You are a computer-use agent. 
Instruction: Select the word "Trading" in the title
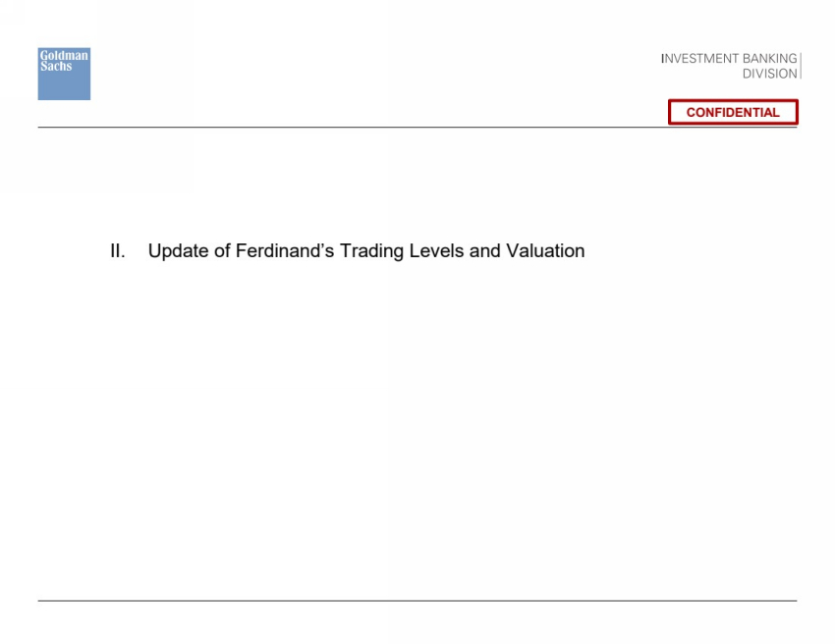369,251
